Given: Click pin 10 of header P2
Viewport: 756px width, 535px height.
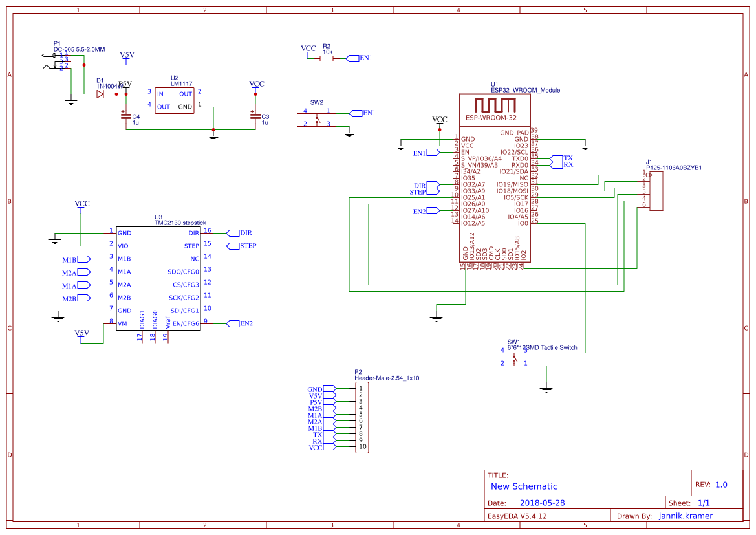Looking at the screenshot, I should pos(361,446).
